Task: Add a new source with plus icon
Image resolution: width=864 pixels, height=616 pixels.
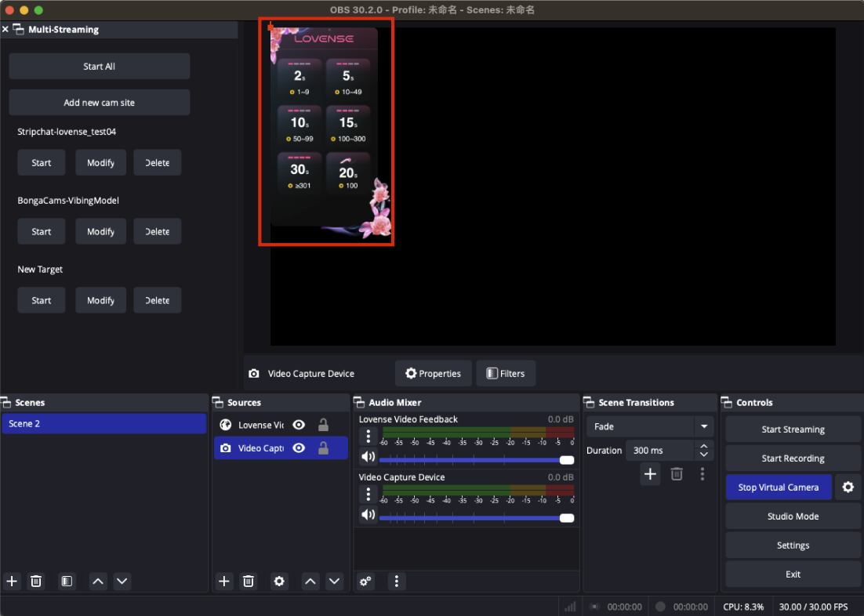Action: [224, 581]
